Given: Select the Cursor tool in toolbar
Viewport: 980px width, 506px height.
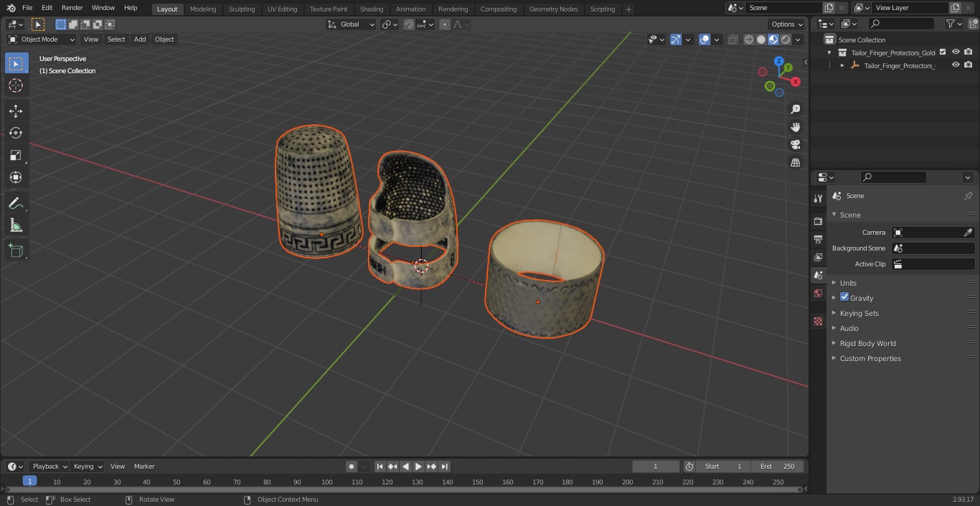Looking at the screenshot, I should pyautogui.click(x=16, y=85).
